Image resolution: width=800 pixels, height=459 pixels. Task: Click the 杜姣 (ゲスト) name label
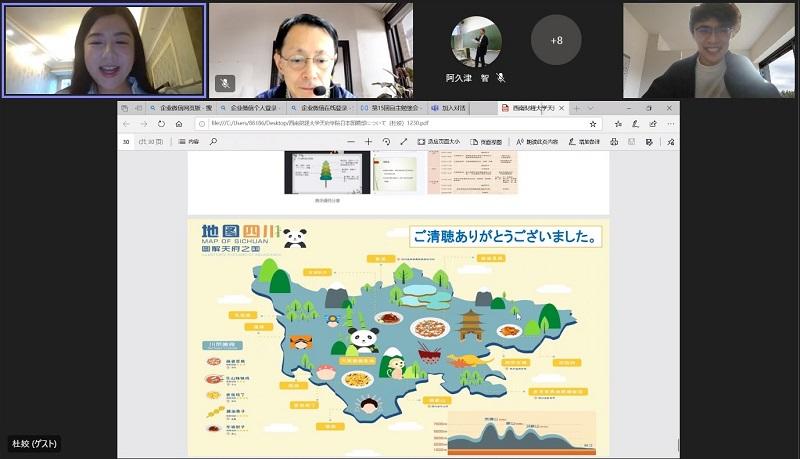click(x=35, y=443)
